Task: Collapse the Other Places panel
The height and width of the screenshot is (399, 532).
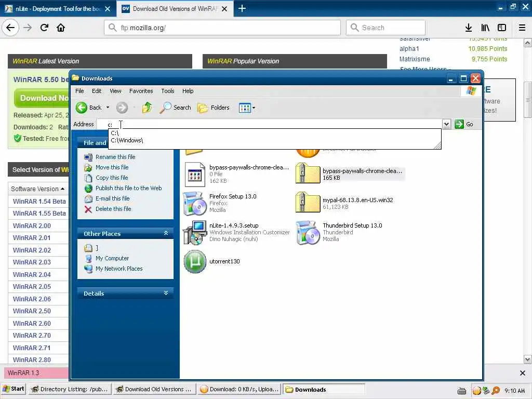Action: pyautogui.click(x=166, y=233)
